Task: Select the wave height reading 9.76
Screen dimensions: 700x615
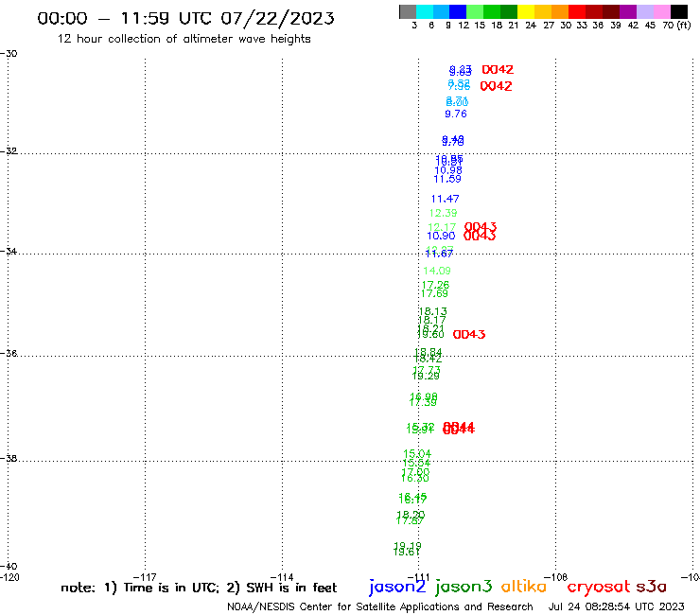Action: 456,114
